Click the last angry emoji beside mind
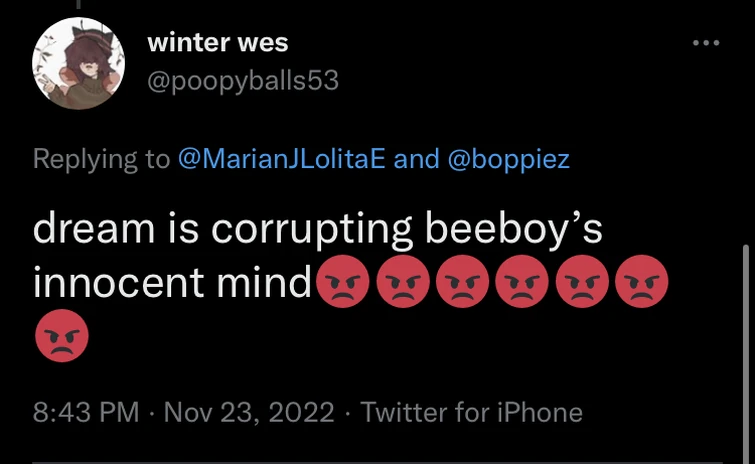Screen dimensions: 755x464 coord(641,285)
